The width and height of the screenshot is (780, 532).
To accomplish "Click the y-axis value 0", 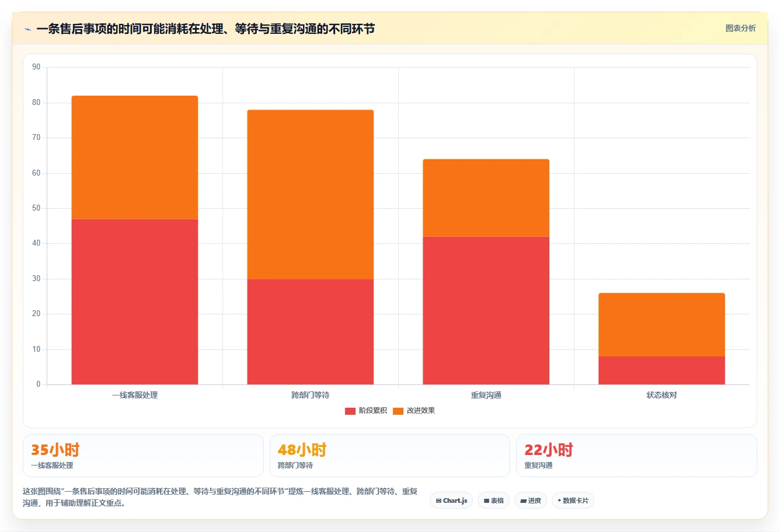I will 39,384.
